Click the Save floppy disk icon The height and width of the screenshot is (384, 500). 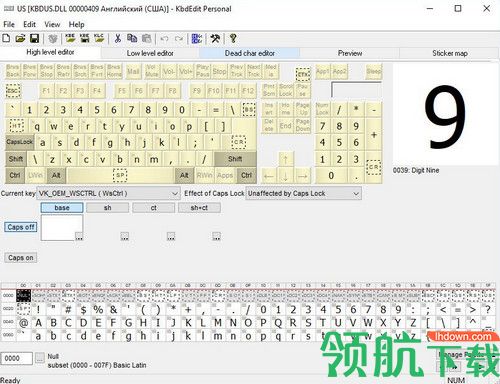(x=35, y=38)
